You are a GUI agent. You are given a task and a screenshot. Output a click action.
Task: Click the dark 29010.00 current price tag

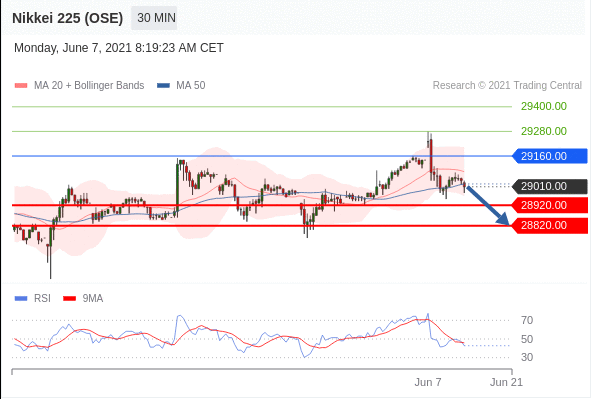click(550, 186)
